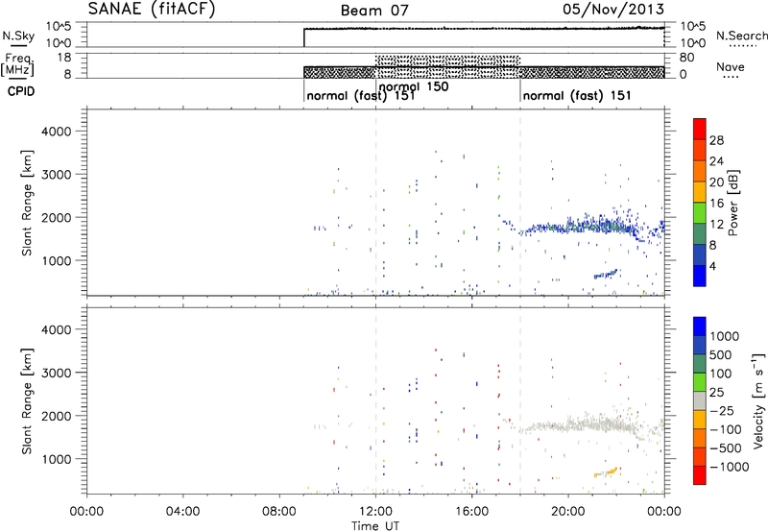This screenshot has height=532, width=768.
Task: Click the N.Sky axis label
Action: (x=18, y=36)
